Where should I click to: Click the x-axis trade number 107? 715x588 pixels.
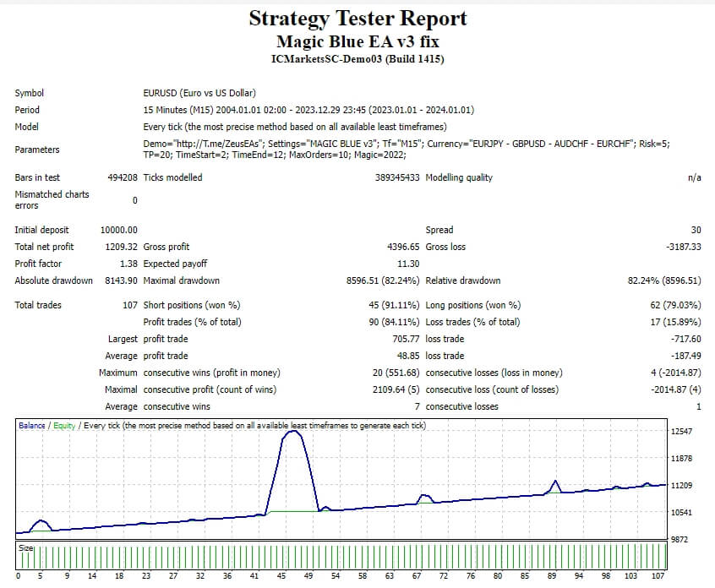point(658,575)
